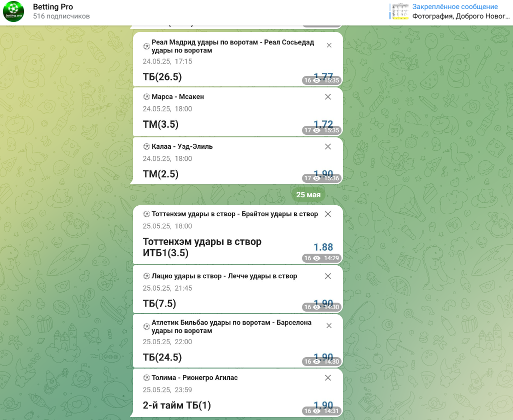Open the Betting Pro channel avatar
The height and width of the screenshot is (420, 513).
click(13, 11)
